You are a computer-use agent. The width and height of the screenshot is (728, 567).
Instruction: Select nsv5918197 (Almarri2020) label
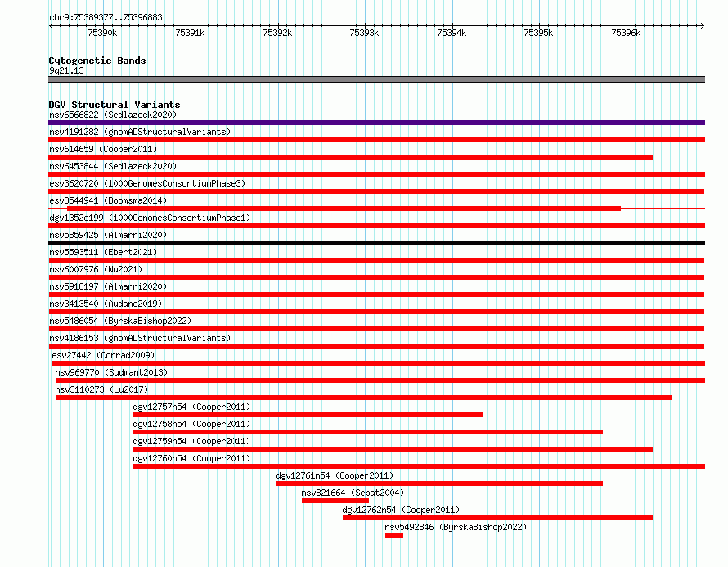pos(108,286)
